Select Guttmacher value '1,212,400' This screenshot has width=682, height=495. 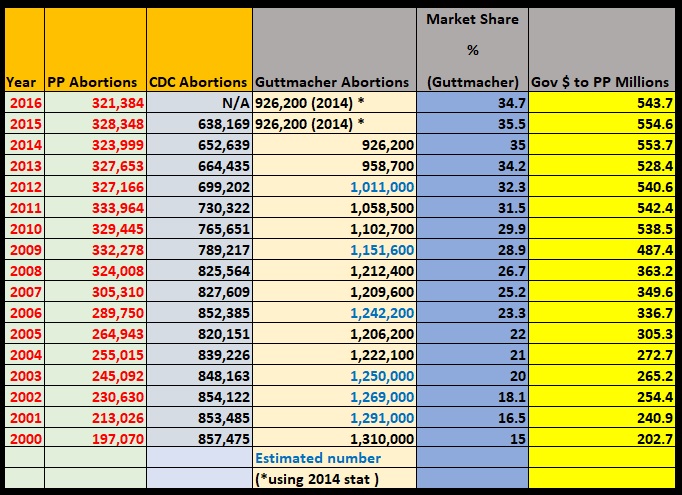[382, 271]
